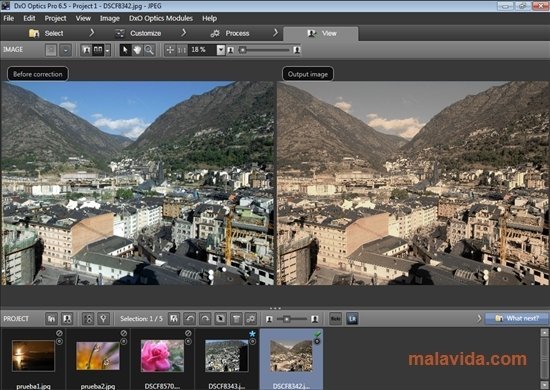
Task: Open the Help menu
Action: pyautogui.click(x=209, y=19)
